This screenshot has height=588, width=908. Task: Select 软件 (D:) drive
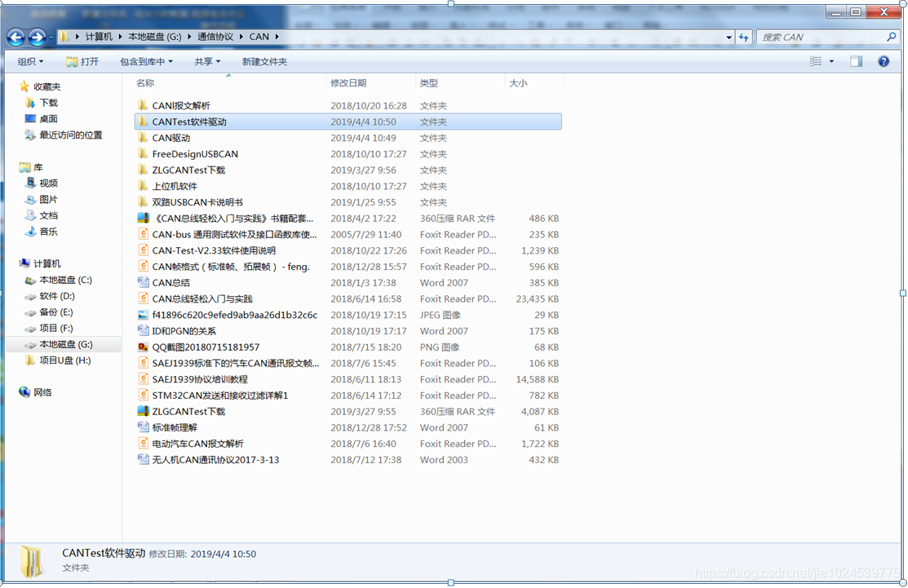pos(57,296)
